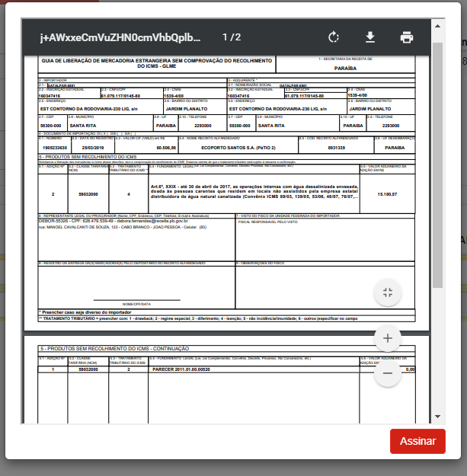Click import document number 1905233630
Viewport: 467px width, 476px height.
point(55,148)
